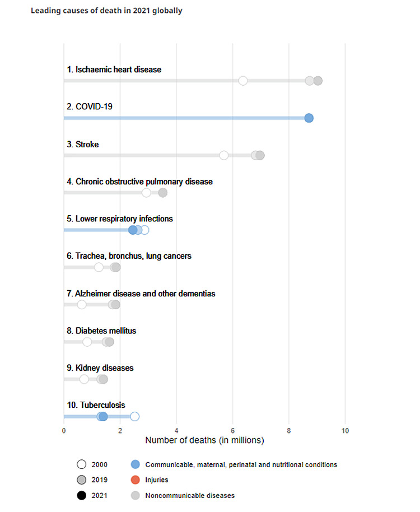Click the 2000 marker for lung cancers

tap(99, 267)
